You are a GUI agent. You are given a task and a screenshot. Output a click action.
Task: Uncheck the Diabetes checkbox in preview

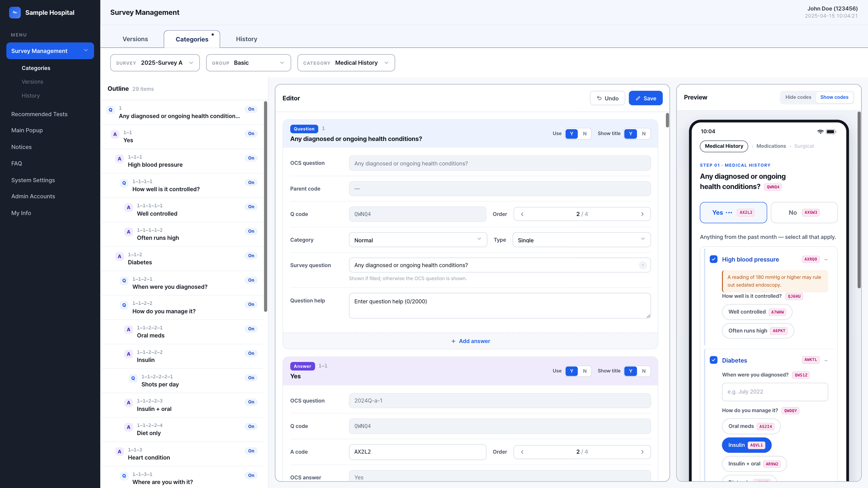pos(713,360)
